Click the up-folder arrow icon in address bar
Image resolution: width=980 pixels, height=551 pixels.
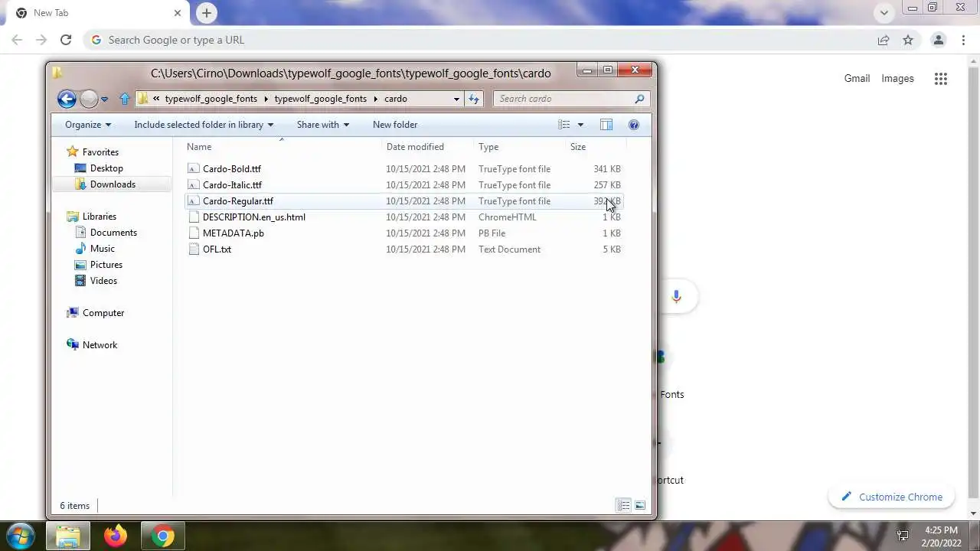[x=125, y=99]
